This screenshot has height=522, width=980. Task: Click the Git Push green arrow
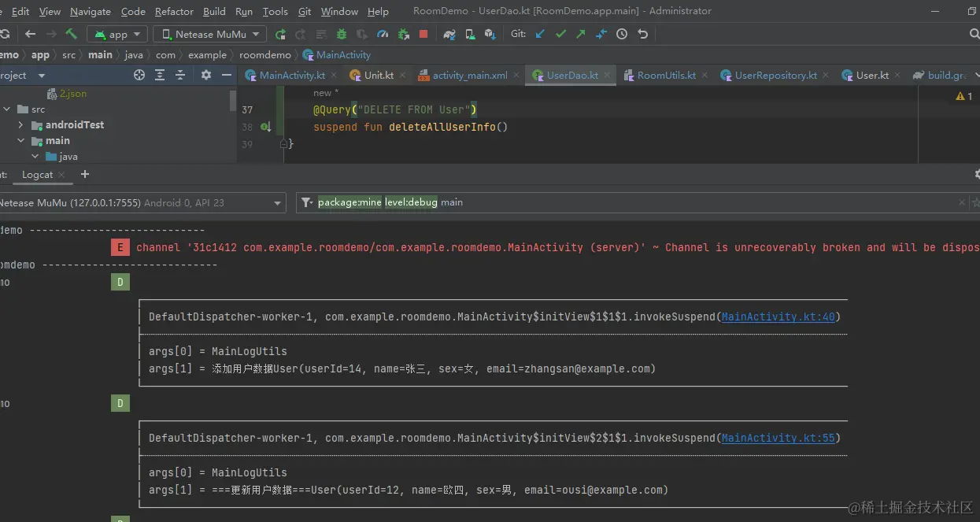[x=581, y=34]
